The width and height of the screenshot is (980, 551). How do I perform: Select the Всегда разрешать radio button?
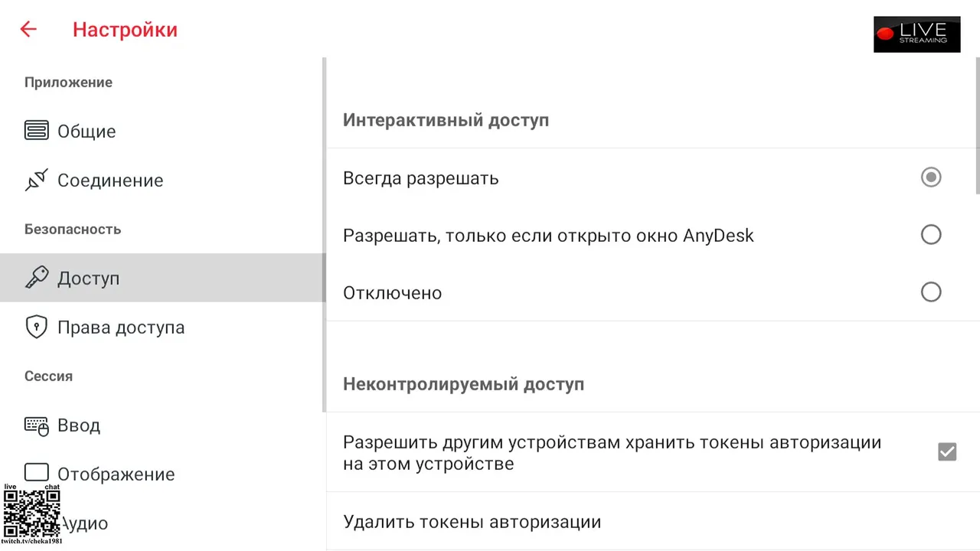point(931,178)
